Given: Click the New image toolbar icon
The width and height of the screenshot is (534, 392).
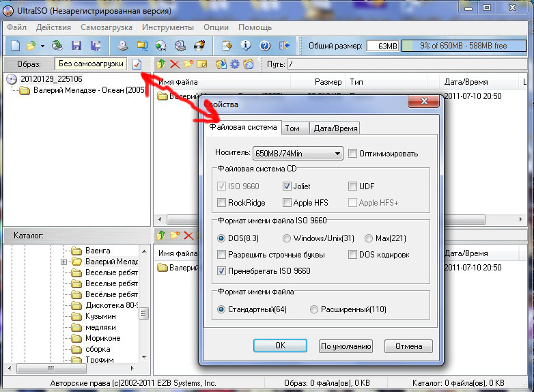Looking at the screenshot, I should click(x=16, y=46).
